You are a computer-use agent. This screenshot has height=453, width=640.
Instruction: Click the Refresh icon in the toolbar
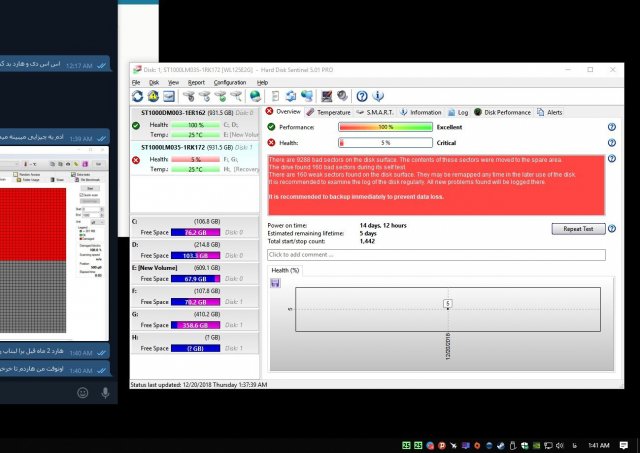point(138,96)
